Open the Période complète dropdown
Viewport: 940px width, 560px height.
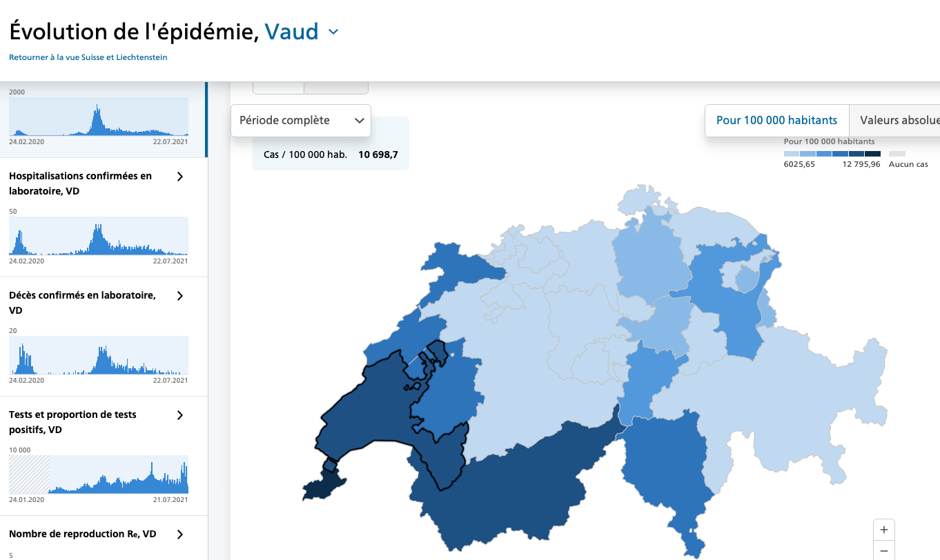click(301, 121)
